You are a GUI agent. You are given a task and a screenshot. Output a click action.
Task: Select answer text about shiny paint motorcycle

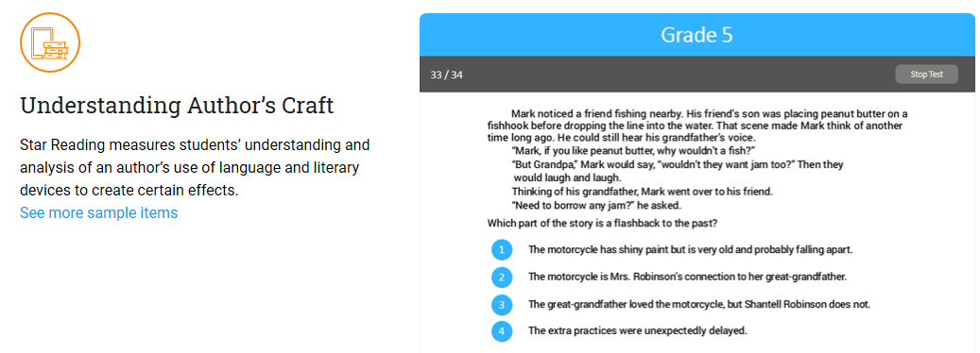[691, 249]
